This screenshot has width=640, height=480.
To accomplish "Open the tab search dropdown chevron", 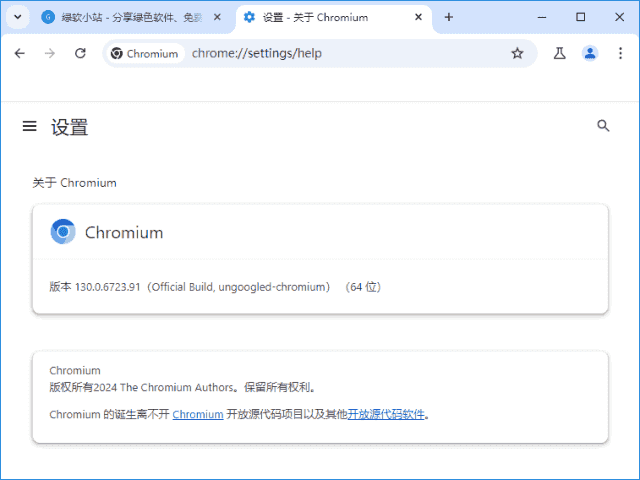I will coord(17,17).
